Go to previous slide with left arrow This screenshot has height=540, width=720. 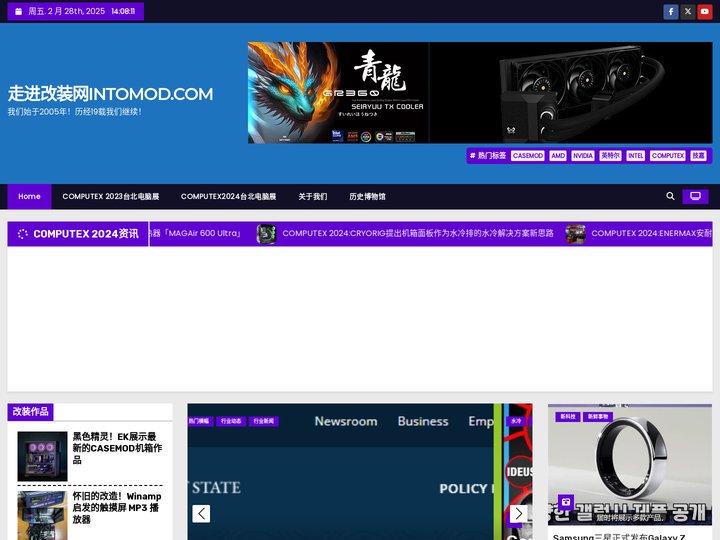[x=201, y=513]
